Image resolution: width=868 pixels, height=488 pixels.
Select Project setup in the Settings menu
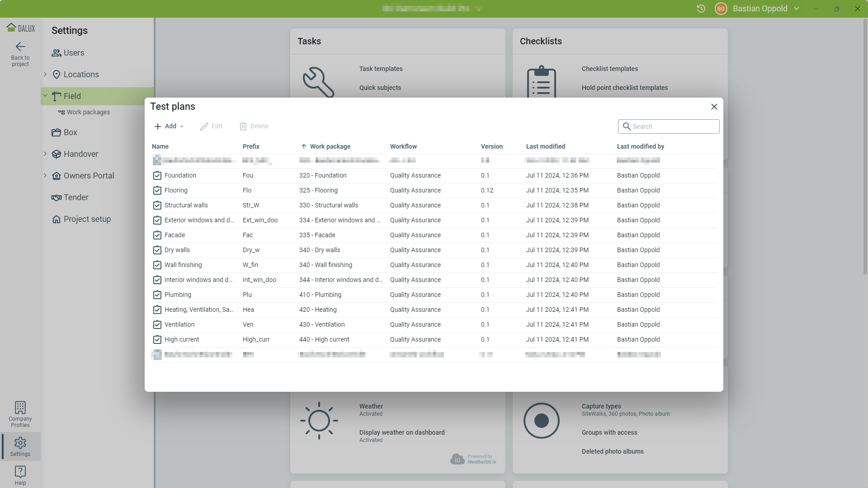pyautogui.click(x=87, y=219)
